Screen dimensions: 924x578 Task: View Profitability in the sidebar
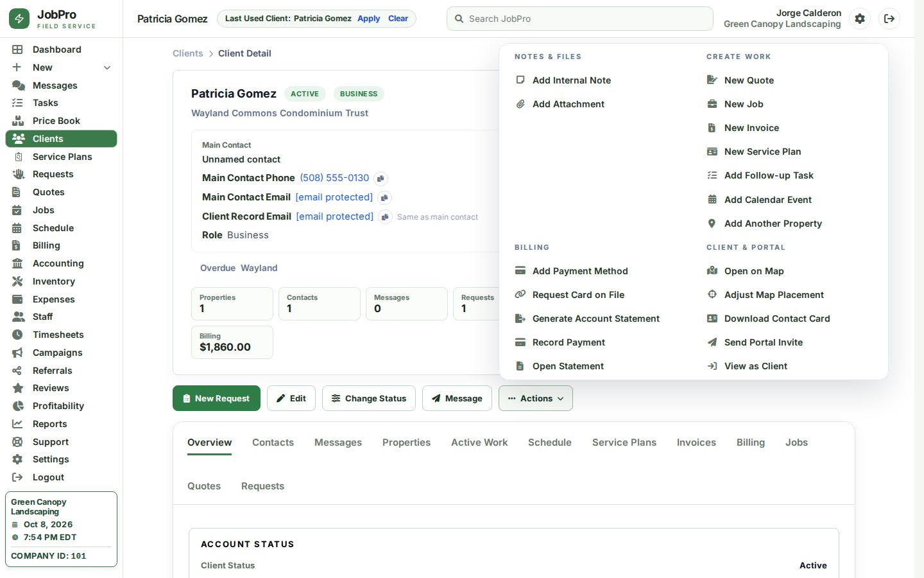tap(61, 406)
